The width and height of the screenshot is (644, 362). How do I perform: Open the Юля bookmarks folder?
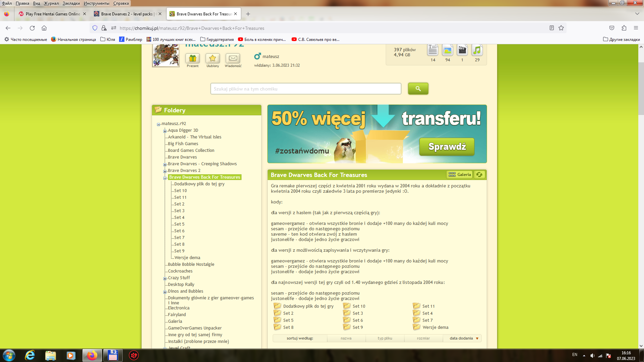(108, 39)
